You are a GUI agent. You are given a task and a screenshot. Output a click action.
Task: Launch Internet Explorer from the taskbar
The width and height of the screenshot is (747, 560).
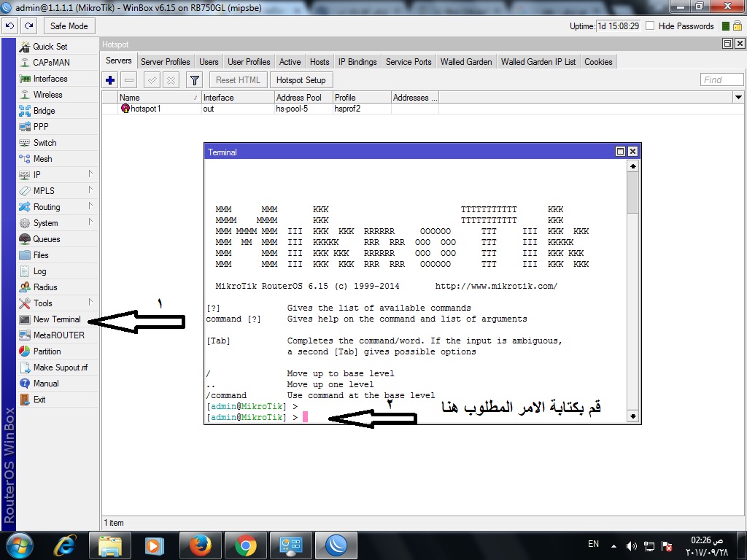(65, 545)
